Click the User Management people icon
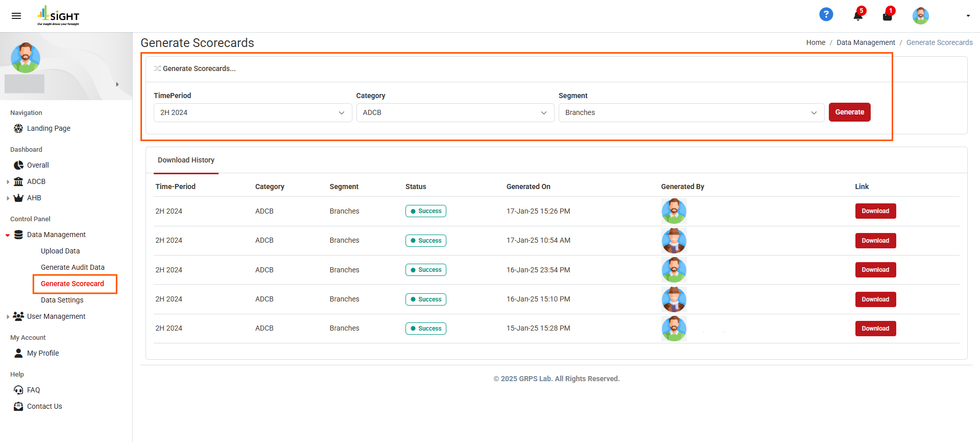 (18, 316)
